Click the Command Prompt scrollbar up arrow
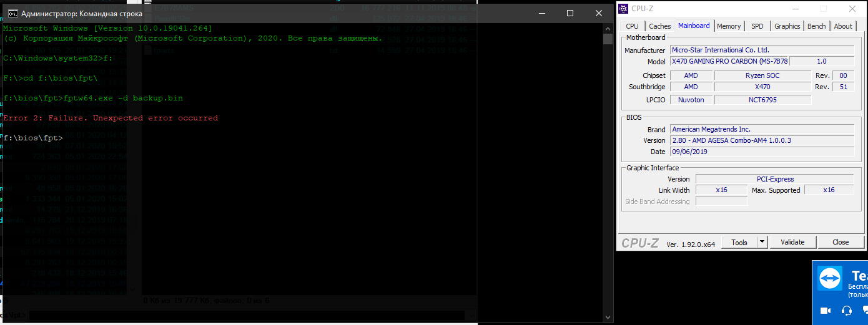868x325 pixels. 608,29
